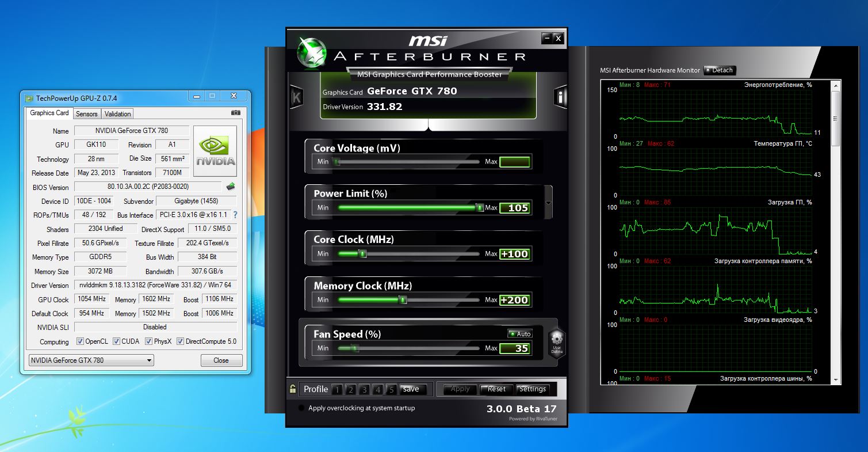Click the Subvendor value Gigabyte (1458)
The width and height of the screenshot is (868, 452).
[x=197, y=201]
